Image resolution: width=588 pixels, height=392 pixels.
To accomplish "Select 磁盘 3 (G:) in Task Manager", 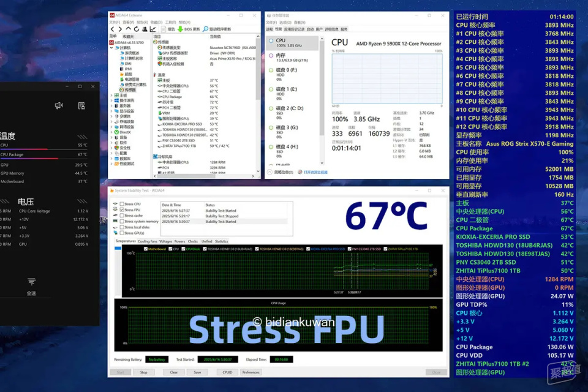I will tap(293, 132).
